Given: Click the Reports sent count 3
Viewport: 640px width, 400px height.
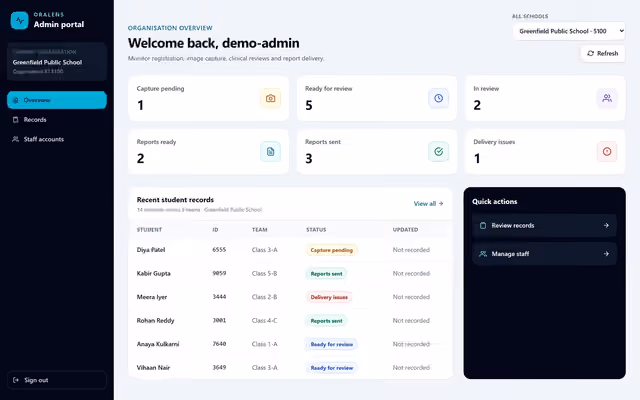Looking at the screenshot, I should [309, 158].
